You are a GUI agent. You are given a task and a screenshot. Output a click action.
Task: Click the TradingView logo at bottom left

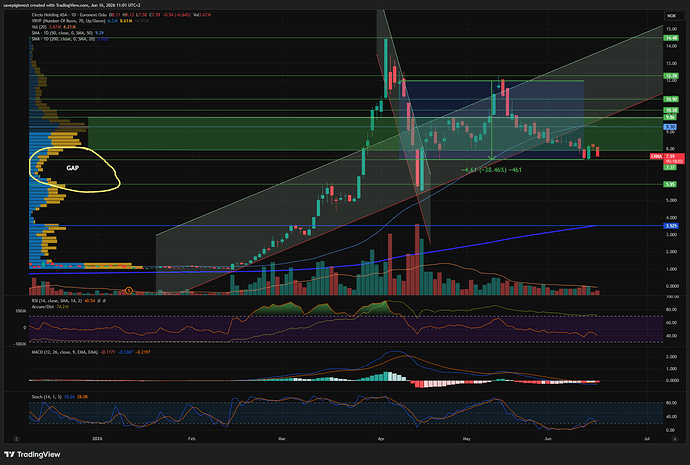tap(32, 454)
